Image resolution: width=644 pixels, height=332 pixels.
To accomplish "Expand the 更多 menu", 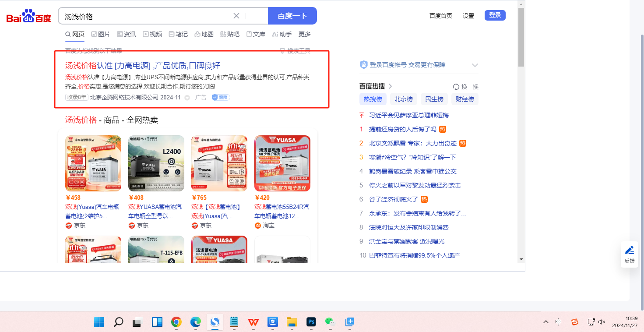I will (x=305, y=34).
